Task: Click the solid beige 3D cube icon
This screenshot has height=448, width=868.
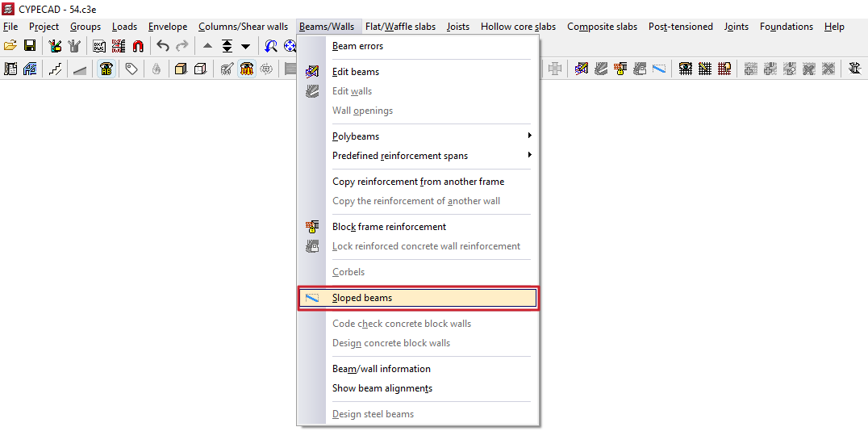Action: click(181, 69)
